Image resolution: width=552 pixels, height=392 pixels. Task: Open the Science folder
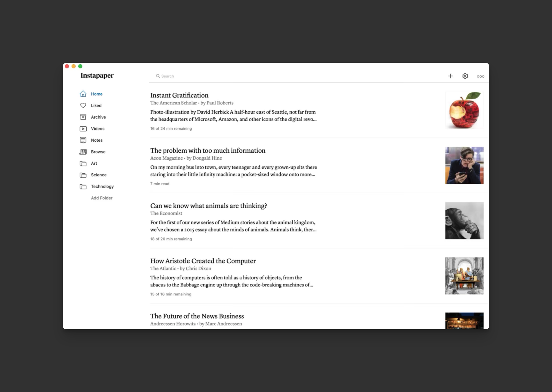click(x=99, y=175)
